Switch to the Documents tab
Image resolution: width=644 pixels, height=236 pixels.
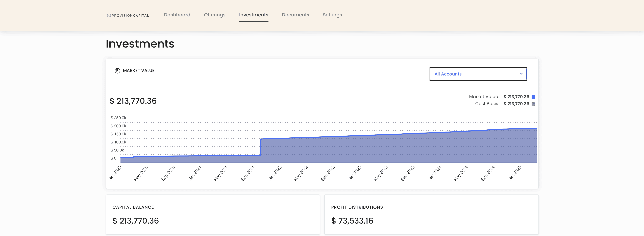point(295,15)
